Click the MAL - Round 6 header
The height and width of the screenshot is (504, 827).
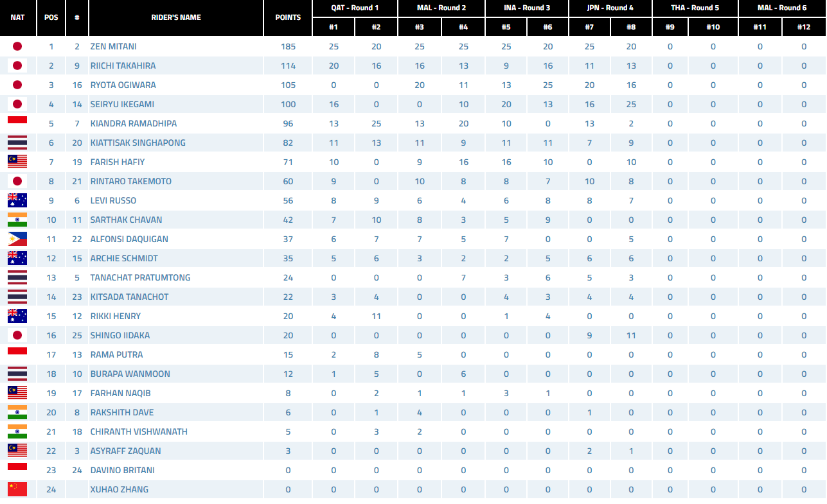coord(782,8)
